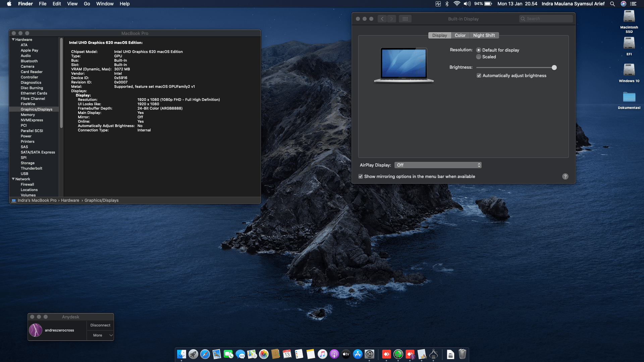Click the help question mark button

[x=565, y=176]
